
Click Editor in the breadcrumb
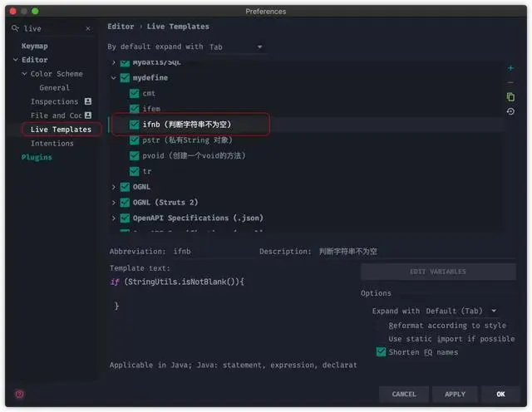coord(121,27)
